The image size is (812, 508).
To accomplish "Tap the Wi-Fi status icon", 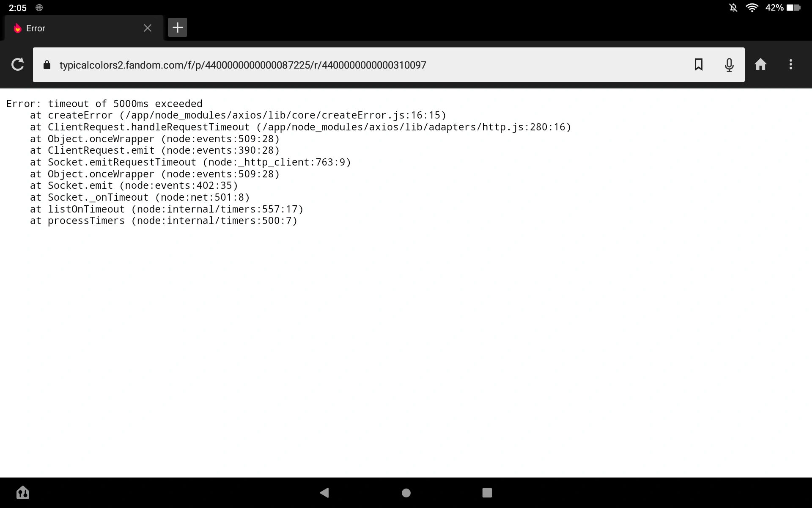I will 752,8.
